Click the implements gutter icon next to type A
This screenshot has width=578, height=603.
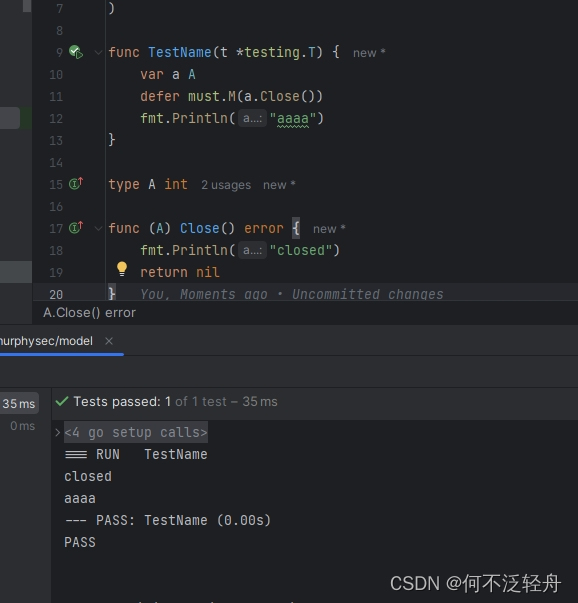coord(76,184)
